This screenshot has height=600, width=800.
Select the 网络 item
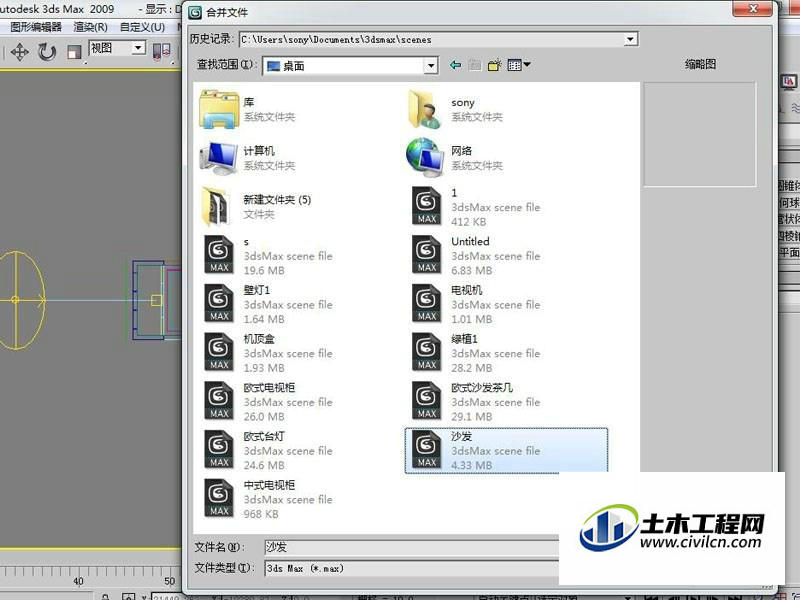coord(455,158)
